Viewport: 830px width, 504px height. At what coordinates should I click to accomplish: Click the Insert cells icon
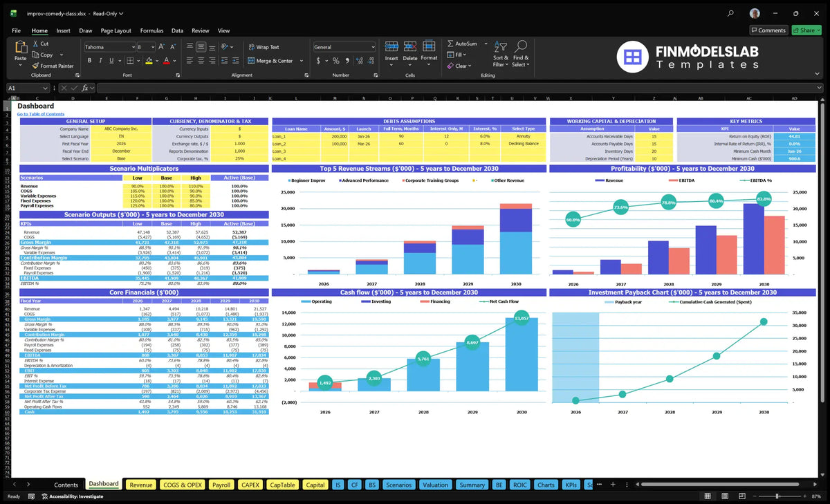pyautogui.click(x=391, y=46)
